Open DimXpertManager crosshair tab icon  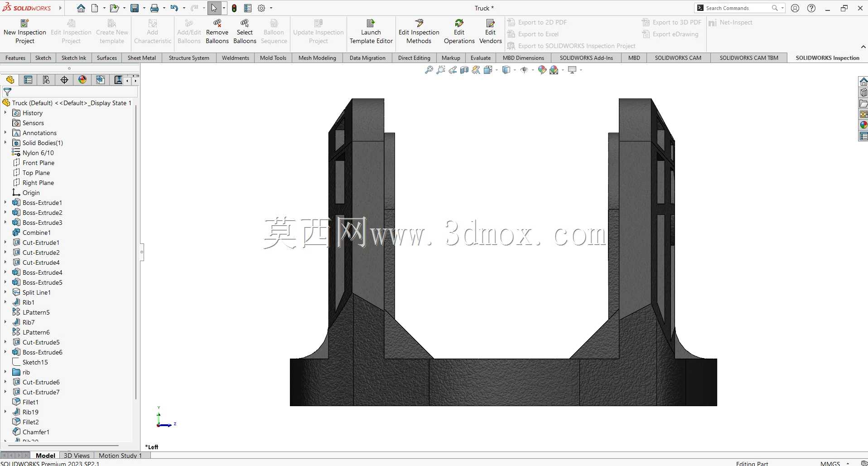click(x=64, y=80)
